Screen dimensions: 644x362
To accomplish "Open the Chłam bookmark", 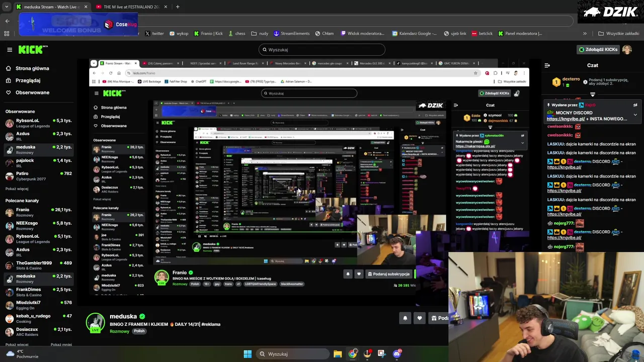I will click(325, 34).
